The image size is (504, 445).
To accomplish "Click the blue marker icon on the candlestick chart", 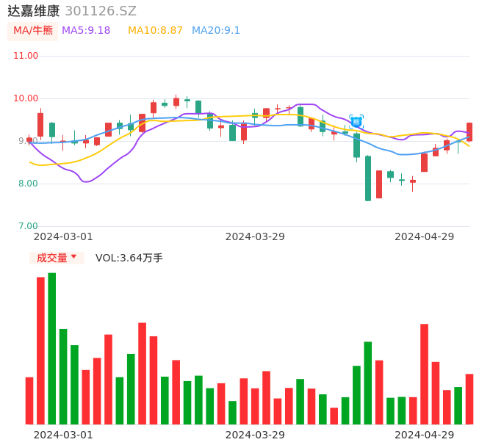I will 356,121.
